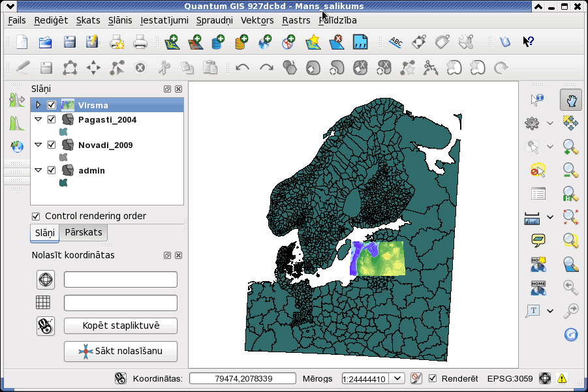Select the Pan Map hand tool
This screenshot has width=588, height=392.
(x=571, y=100)
